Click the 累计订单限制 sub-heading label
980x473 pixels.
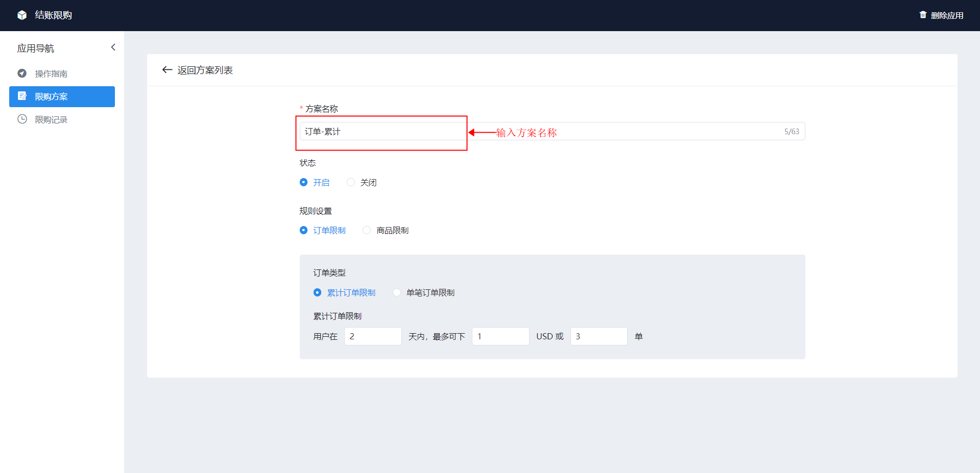click(x=337, y=316)
